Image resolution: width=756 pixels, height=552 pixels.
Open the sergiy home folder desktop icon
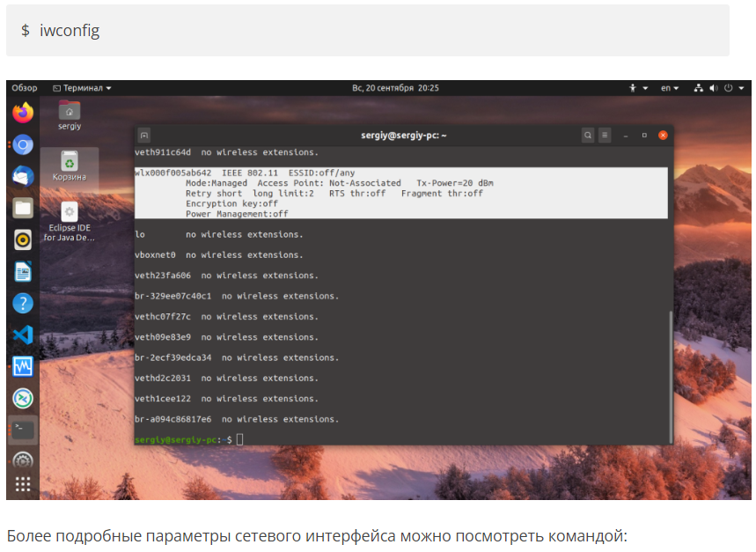coord(70,115)
